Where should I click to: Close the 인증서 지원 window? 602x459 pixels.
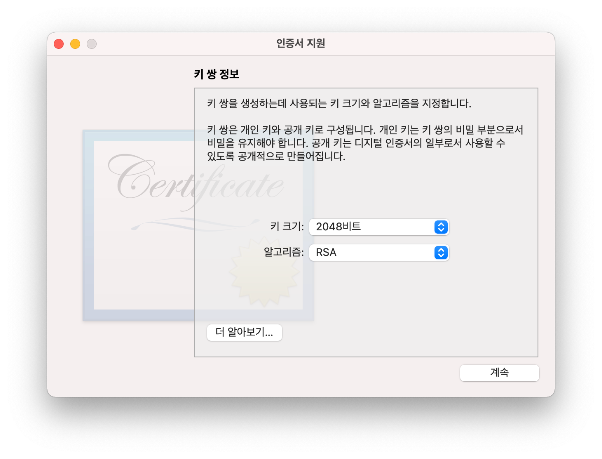59,44
